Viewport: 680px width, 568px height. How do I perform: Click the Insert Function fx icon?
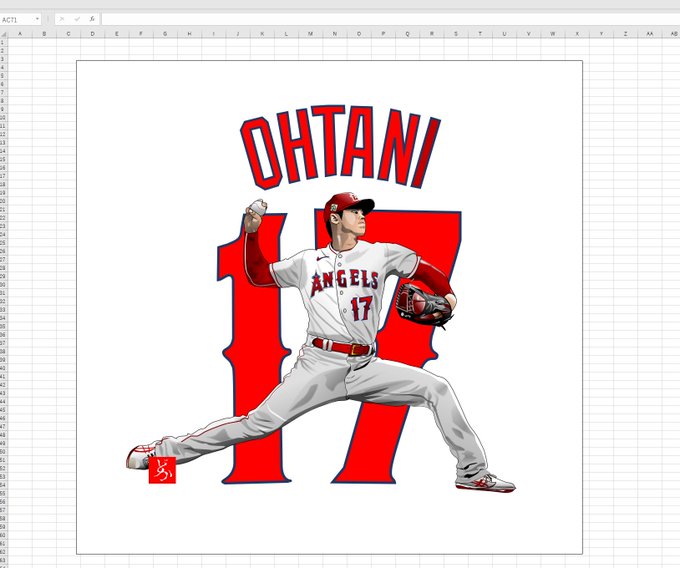pyautogui.click(x=92, y=19)
